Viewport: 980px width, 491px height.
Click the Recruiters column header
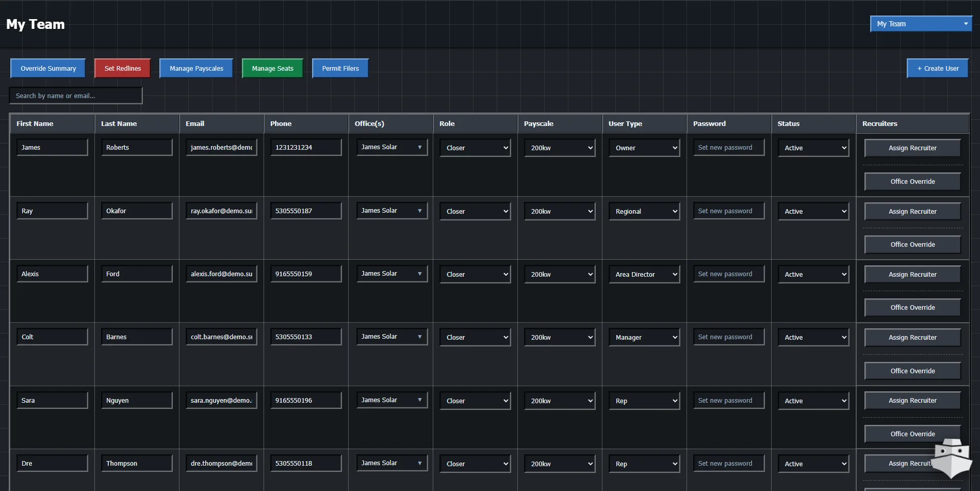coord(912,123)
